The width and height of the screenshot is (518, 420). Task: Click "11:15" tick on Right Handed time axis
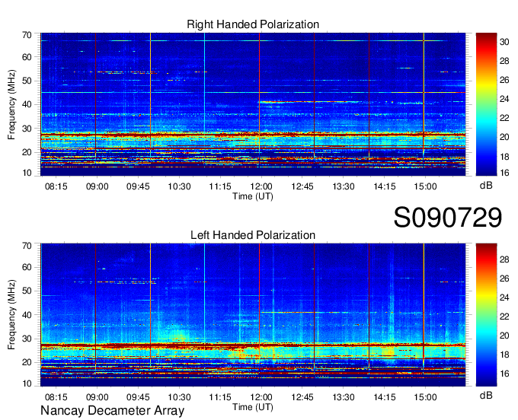pos(220,186)
